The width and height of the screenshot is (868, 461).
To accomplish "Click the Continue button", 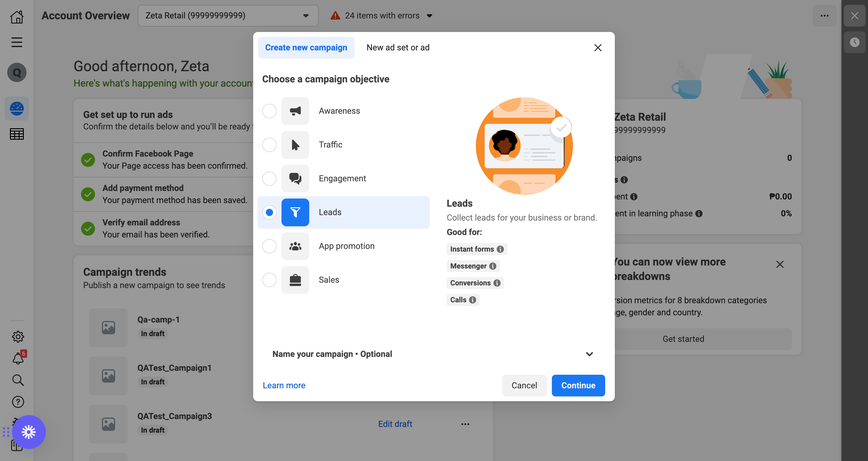I will [578, 386].
